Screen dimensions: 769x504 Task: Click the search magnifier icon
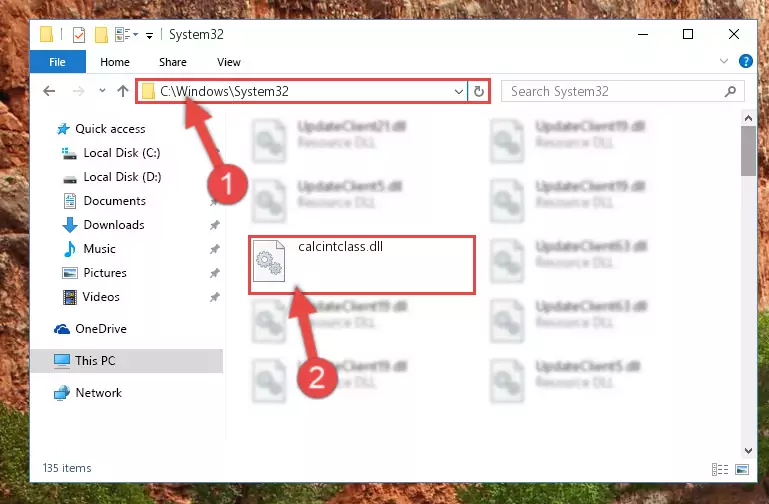pos(730,91)
